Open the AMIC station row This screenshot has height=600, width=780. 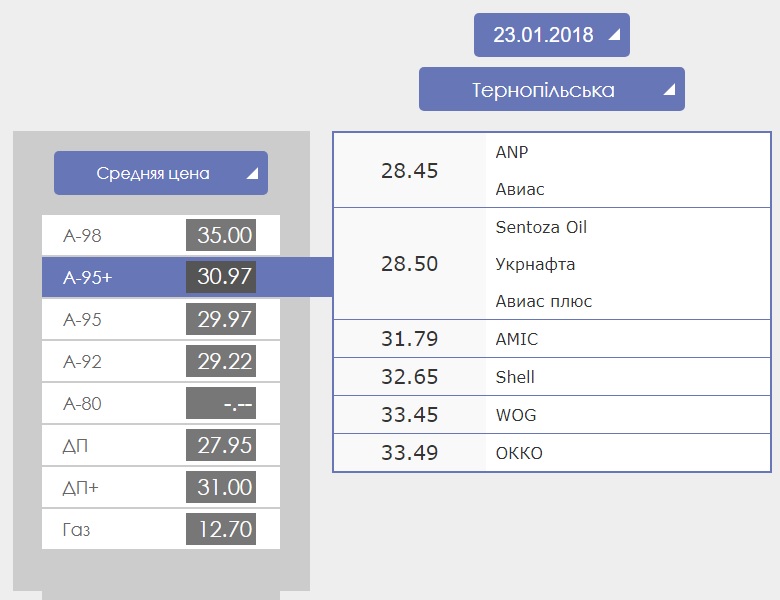(x=552, y=339)
